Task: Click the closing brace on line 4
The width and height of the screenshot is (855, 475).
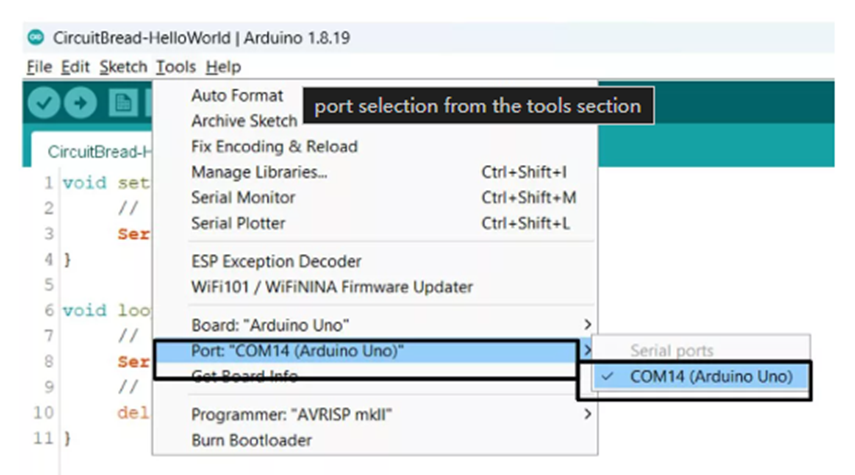Action: click(x=67, y=260)
